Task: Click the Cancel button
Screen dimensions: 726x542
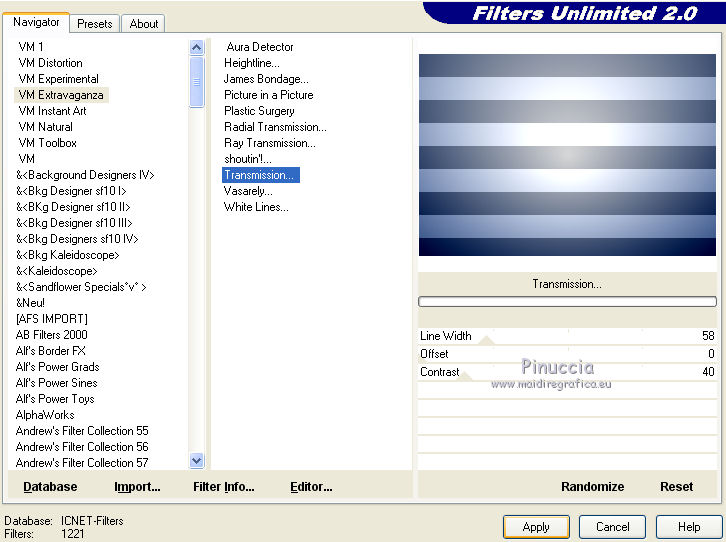Action: pos(612,527)
